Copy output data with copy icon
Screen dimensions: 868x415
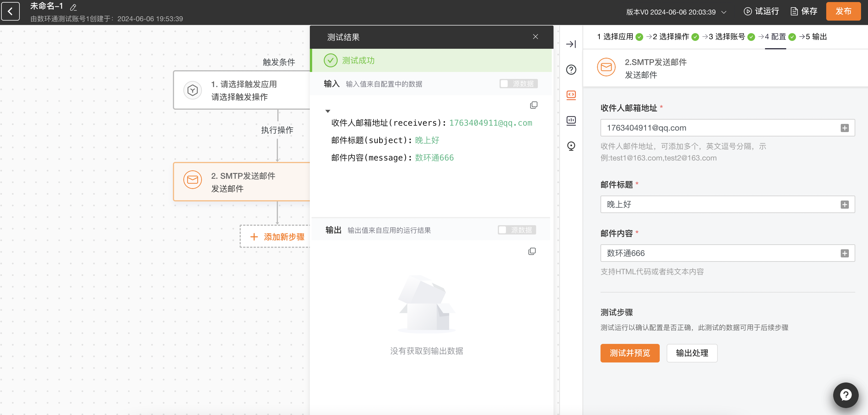pos(532,252)
